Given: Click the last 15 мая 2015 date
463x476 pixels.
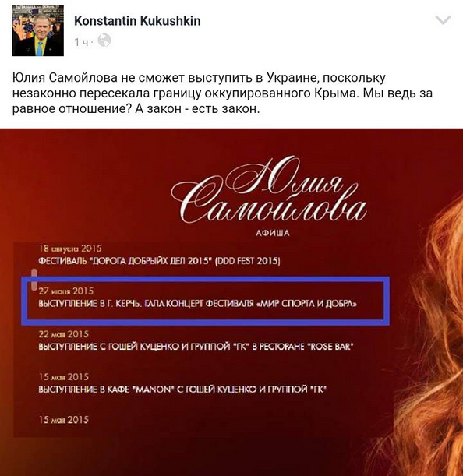Looking at the screenshot, I should (x=63, y=420).
